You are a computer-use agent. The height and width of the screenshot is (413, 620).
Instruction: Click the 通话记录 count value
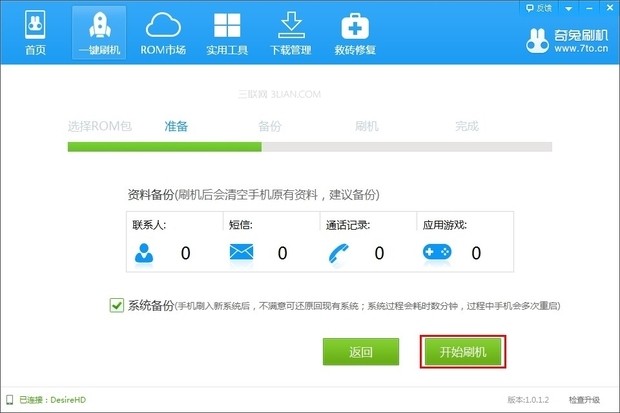[379, 253]
